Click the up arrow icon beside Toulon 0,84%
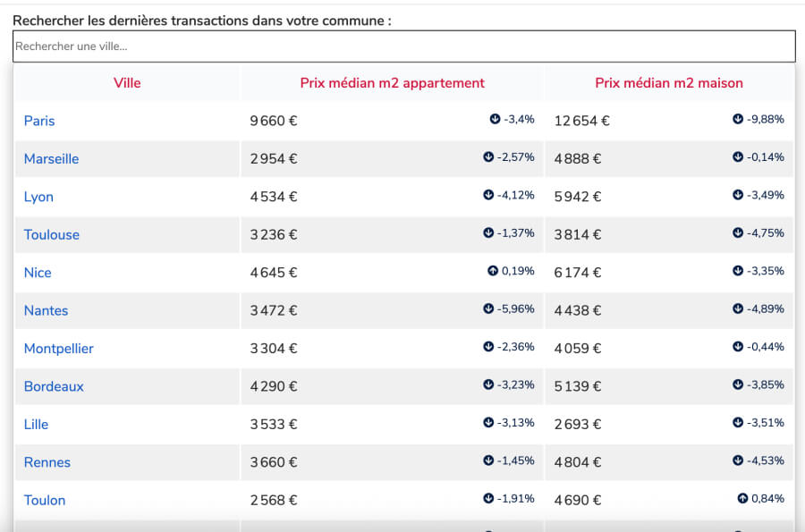 [742, 498]
